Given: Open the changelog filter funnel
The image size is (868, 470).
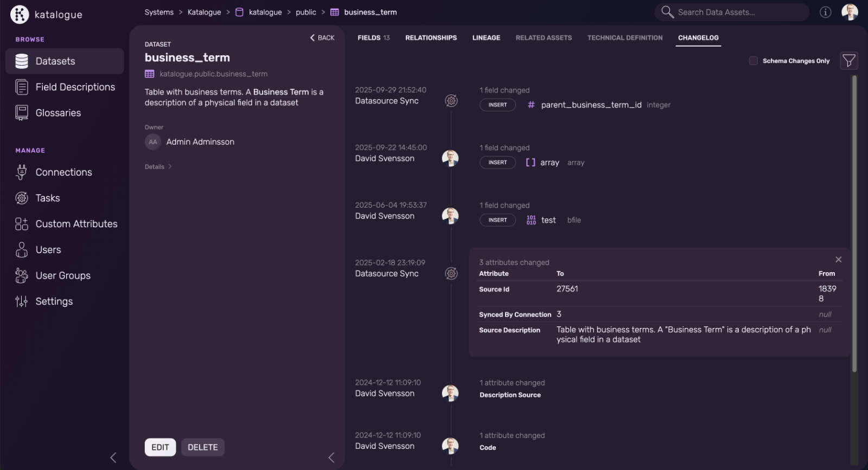Looking at the screenshot, I should tap(849, 61).
